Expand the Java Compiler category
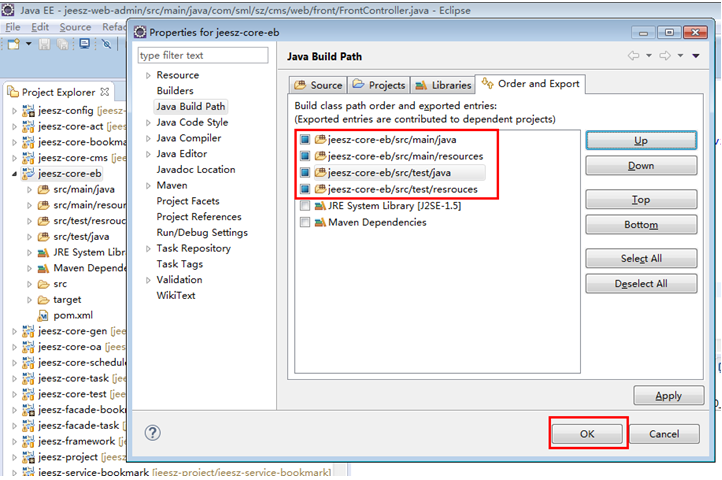The height and width of the screenshot is (480, 722). tap(148, 139)
